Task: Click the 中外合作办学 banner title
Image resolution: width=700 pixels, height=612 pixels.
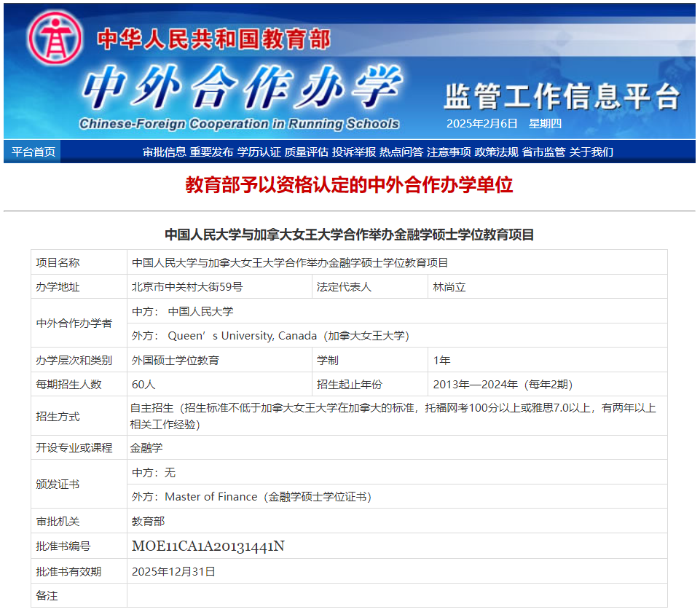Action: tap(243, 87)
